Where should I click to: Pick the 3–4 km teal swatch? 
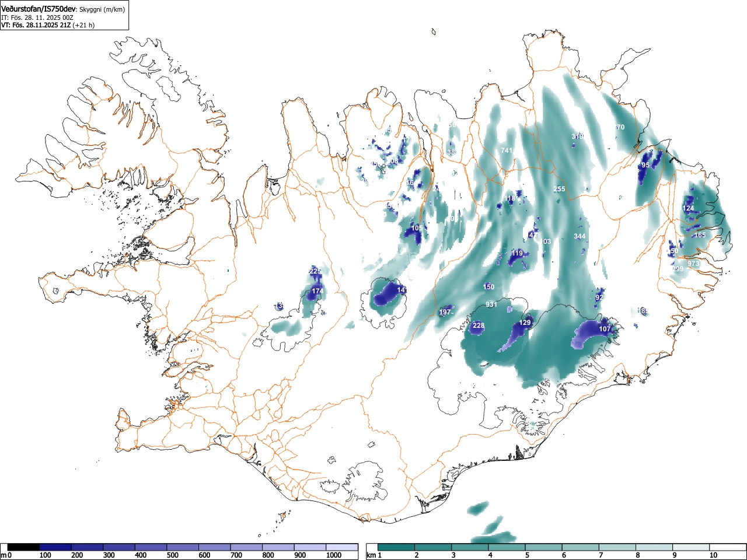[470, 547]
